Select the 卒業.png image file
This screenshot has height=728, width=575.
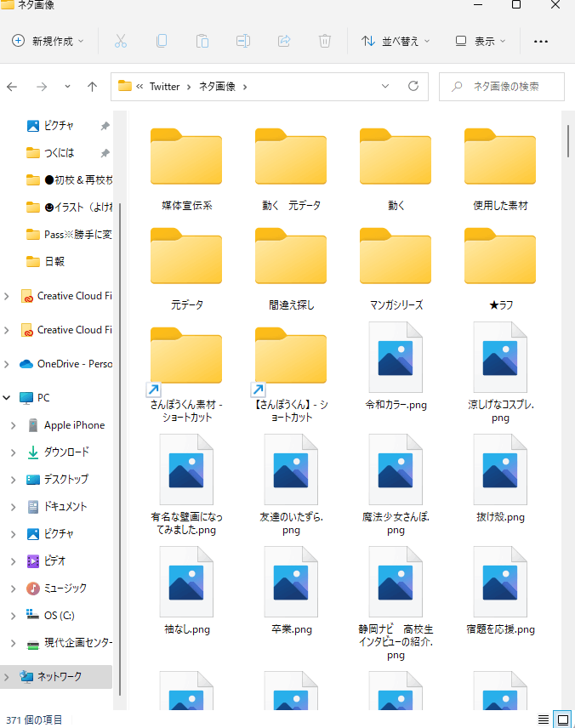[x=291, y=592]
